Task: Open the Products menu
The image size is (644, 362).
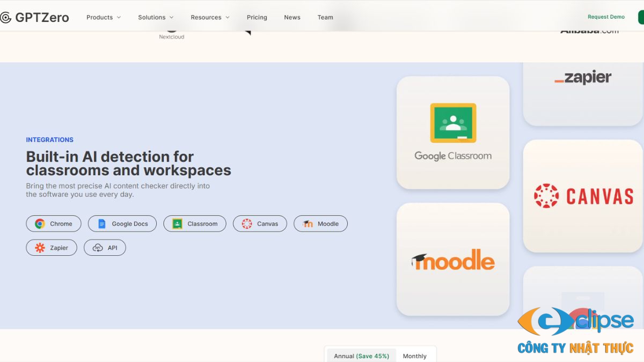Action: click(x=104, y=17)
